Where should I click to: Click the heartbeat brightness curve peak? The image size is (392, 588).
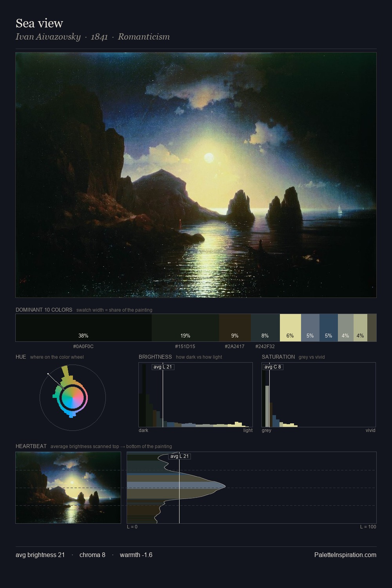(224, 486)
